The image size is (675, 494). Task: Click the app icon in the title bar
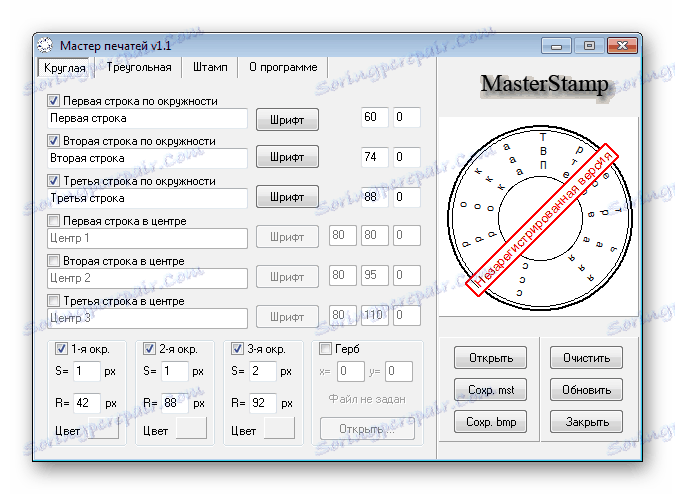45,45
